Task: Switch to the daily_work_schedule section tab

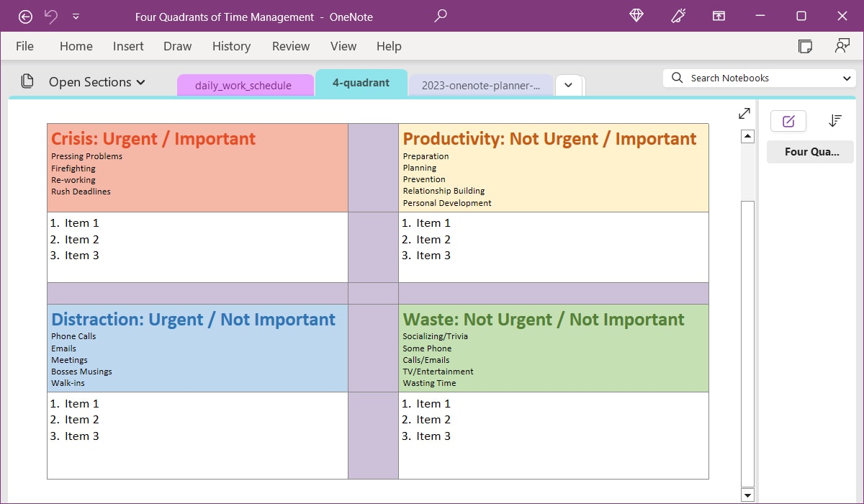Action: click(245, 85)
